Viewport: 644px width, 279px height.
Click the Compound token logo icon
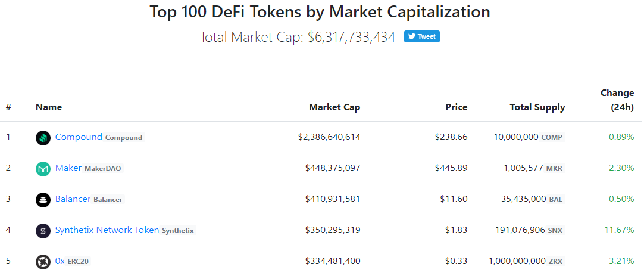[x=43, y=138]
